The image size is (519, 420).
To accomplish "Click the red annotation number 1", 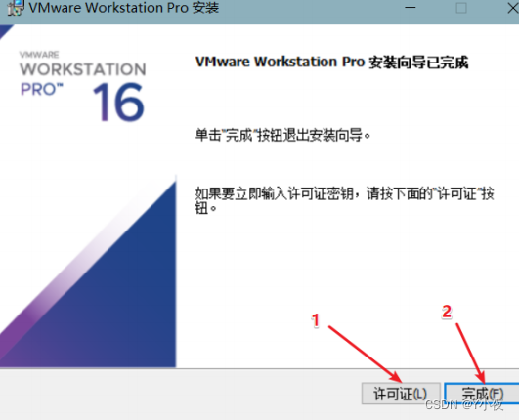I will [316, 320].
